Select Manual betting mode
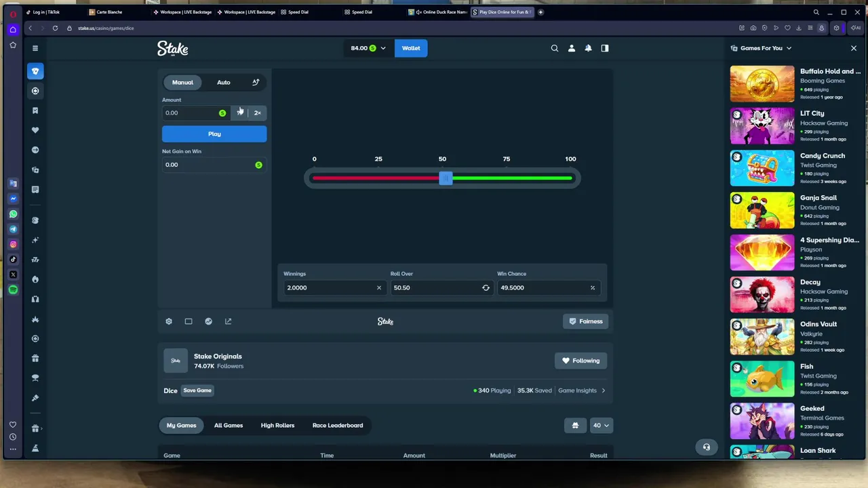The height and width of the screenshot is (488, 868). (x=182, y=83)
